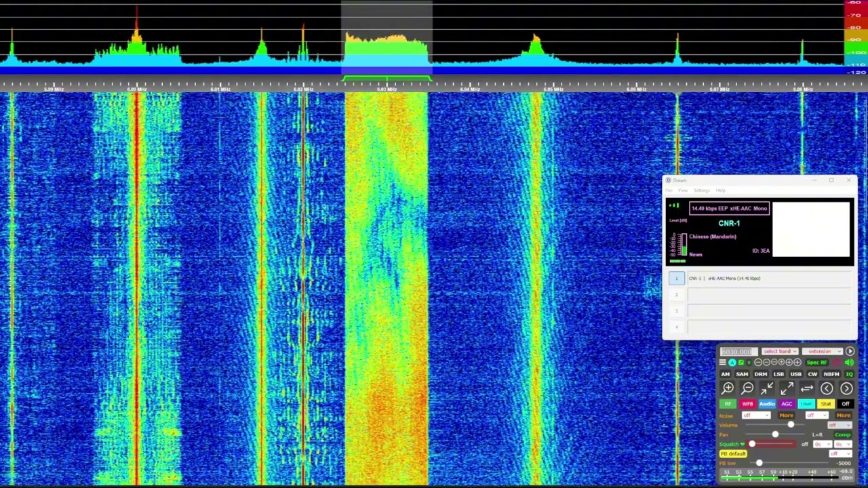Select USB demodulation mode
868x488 pixels.
pyautogui.click(x=796, y=374)
